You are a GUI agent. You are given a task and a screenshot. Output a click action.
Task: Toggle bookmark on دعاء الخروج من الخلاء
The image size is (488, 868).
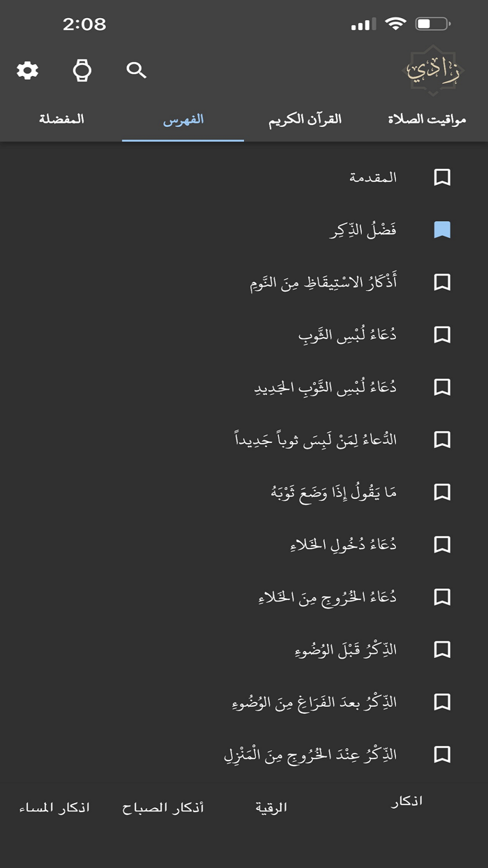[442, 597]
